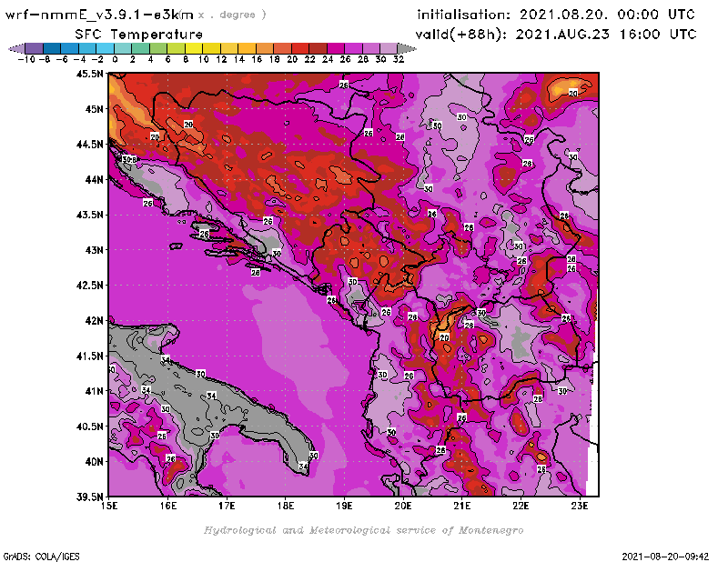Viewport: 728px width, 562px height.
Task: Click the green 4 to 6 legend swatch
Action: (x=158, y=48)
